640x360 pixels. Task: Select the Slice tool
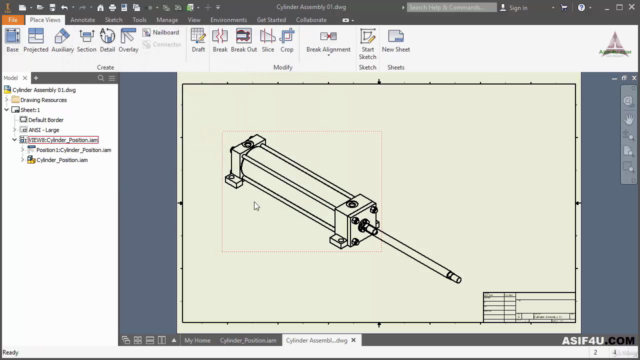[268, 40]
